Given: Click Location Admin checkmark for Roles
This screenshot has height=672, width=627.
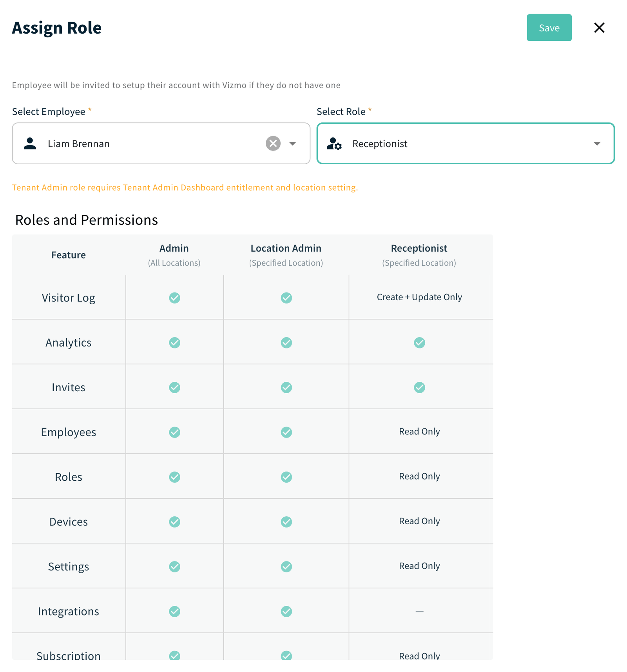Looking at the screenshot, I should tap(286, 477).
